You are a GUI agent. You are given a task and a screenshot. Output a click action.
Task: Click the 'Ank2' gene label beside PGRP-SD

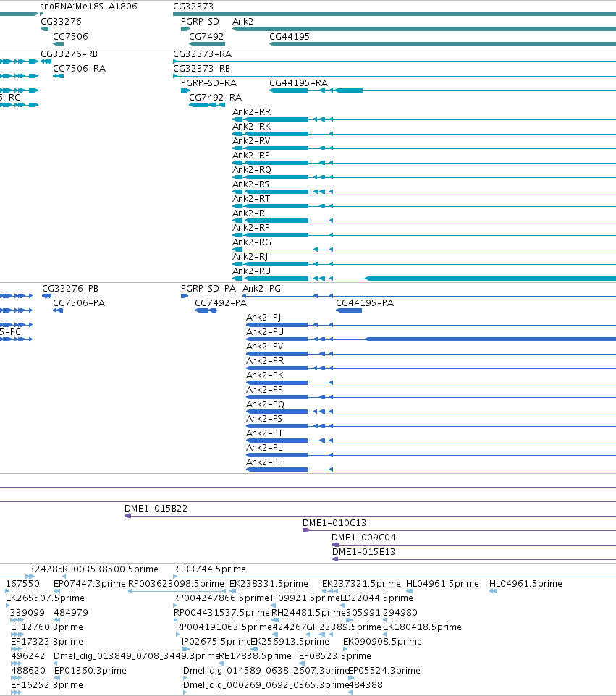pyautogui.click(x=242, y=21)
